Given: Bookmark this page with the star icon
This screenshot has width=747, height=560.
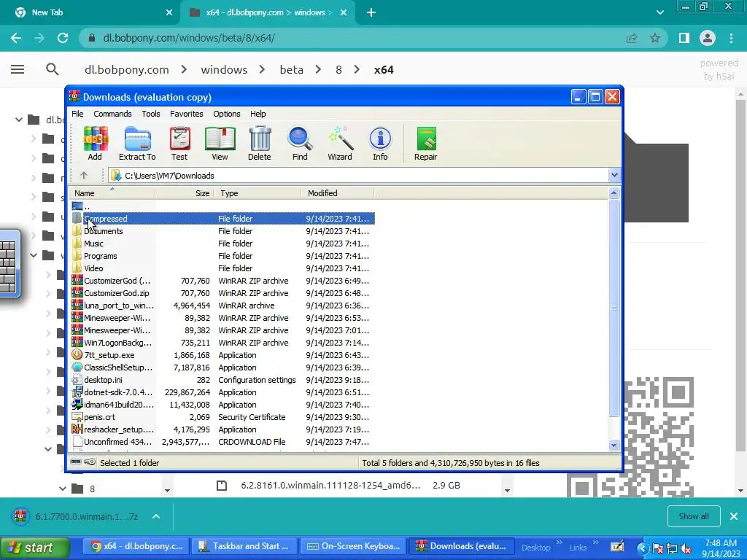Looking at the screenshot, I should pos(655,38).
